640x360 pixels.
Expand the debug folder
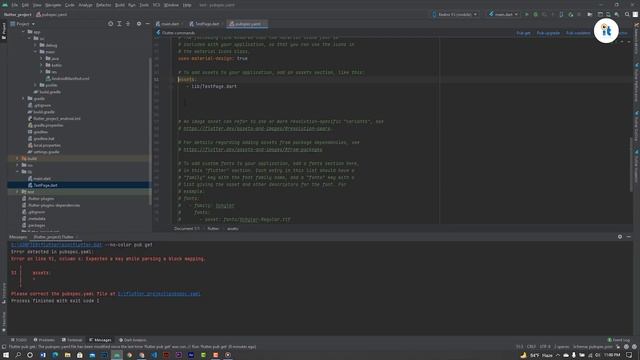tap(36, 45)
